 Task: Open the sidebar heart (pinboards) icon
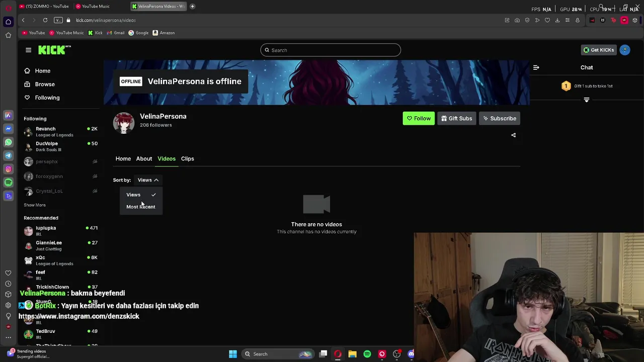[x=8, y=273]
